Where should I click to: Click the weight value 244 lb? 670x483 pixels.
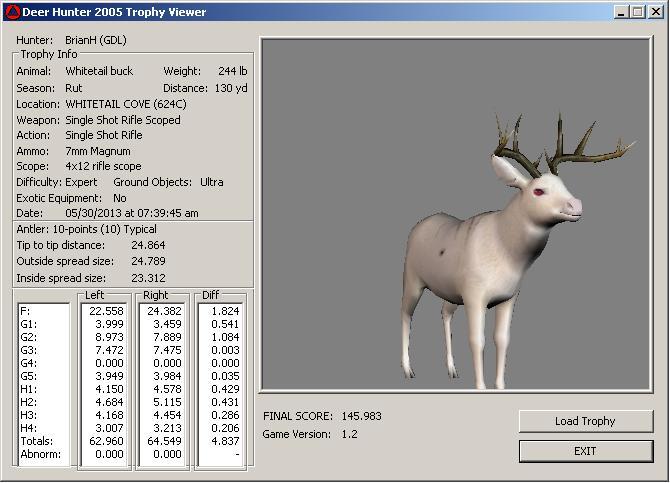coord(232,71)
